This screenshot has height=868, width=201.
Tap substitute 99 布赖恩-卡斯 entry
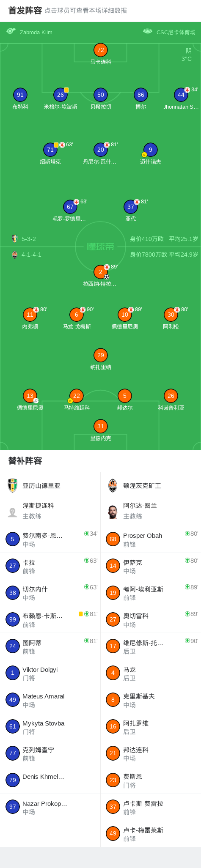coord(50,620)
